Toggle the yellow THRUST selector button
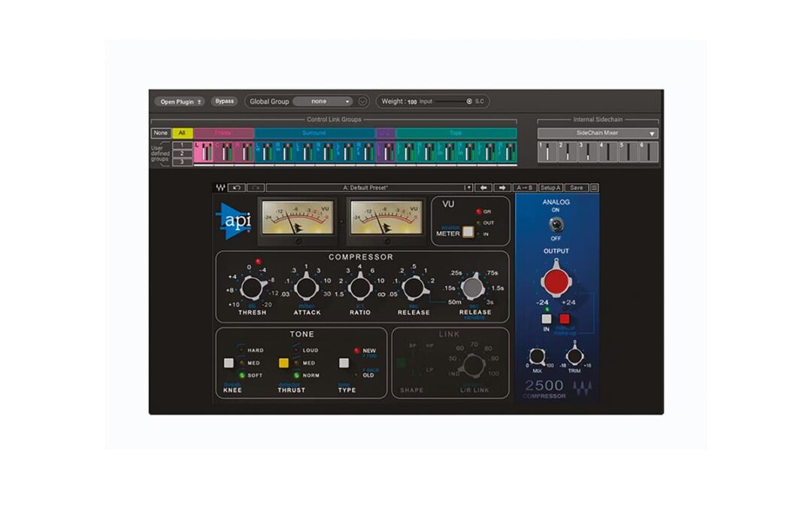The image size is (812, 508). [x=283, y=363]
